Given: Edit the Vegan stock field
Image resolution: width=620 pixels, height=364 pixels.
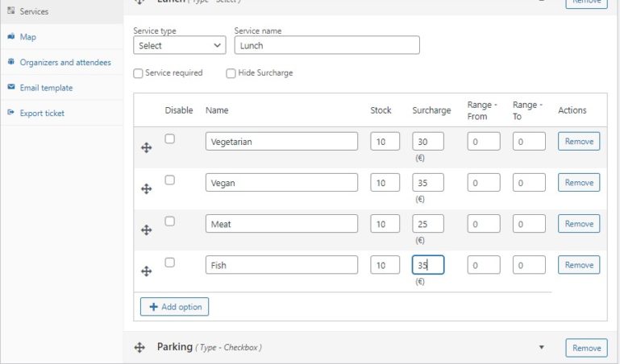Looking at the screenshot, I should 385,183.
